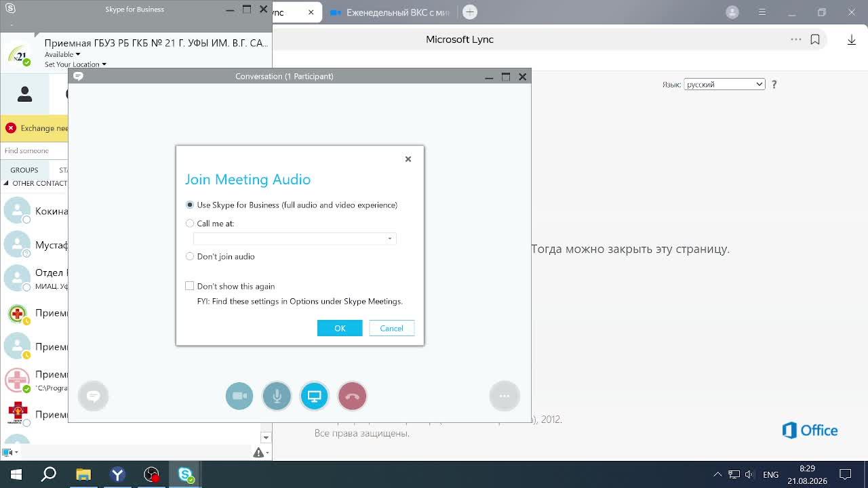Click the Find someone search field
This screenshot has width=868, height=488.
click(34, 150)
